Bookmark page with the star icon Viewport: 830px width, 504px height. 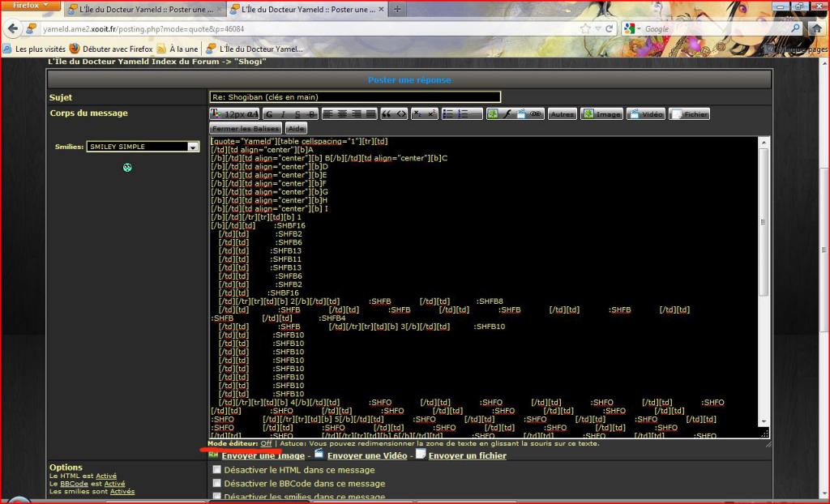click(585, 28)
